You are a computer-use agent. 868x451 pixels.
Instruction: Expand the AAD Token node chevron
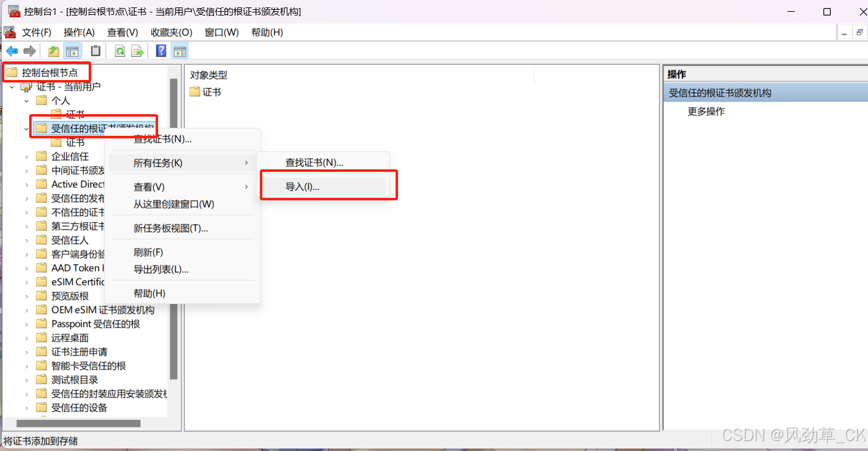(x=27, y=268)
